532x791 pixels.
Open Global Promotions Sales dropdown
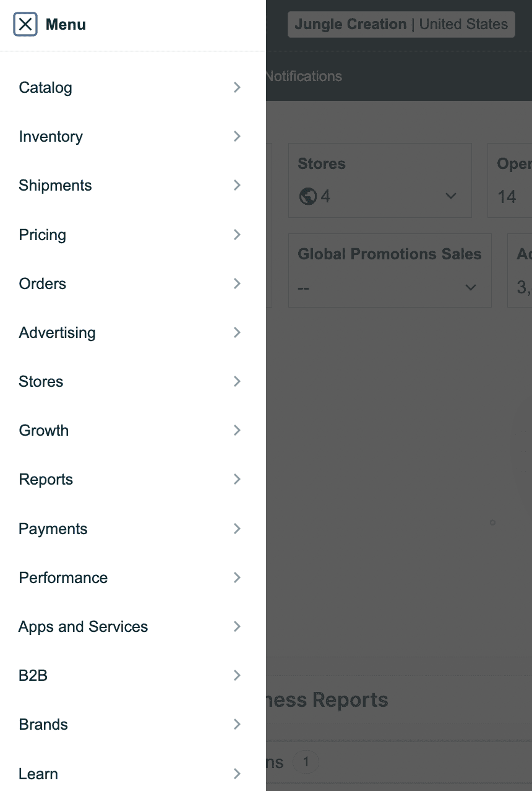470,287
